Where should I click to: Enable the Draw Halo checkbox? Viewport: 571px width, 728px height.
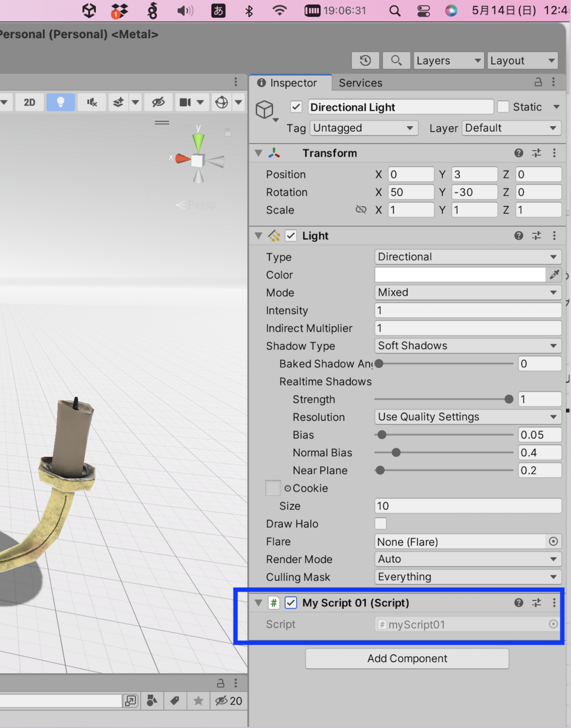380,524
